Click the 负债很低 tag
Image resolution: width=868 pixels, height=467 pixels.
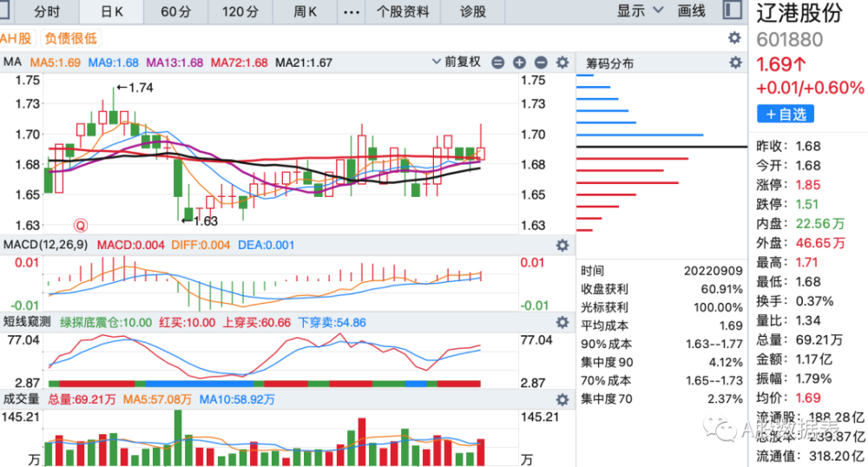71,38
